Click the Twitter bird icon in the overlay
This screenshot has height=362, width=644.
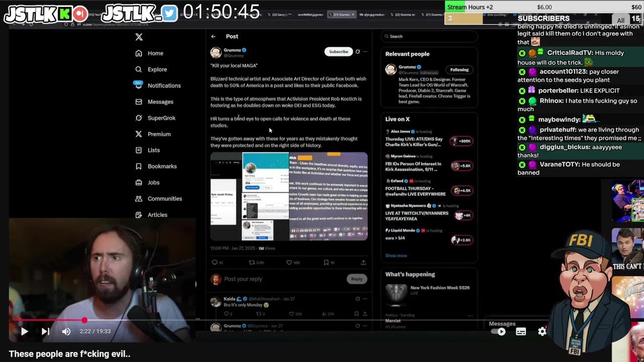click(x=170, y=14)
